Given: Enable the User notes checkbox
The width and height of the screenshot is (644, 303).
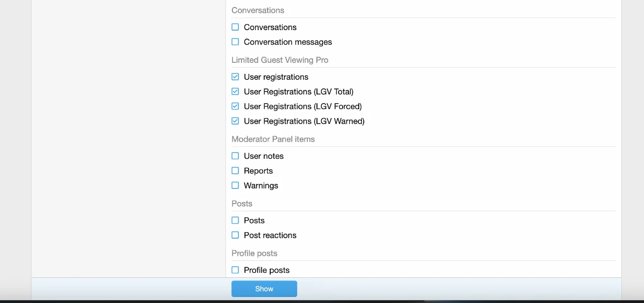Looking at the screenshot, I should tap(235, 156).
